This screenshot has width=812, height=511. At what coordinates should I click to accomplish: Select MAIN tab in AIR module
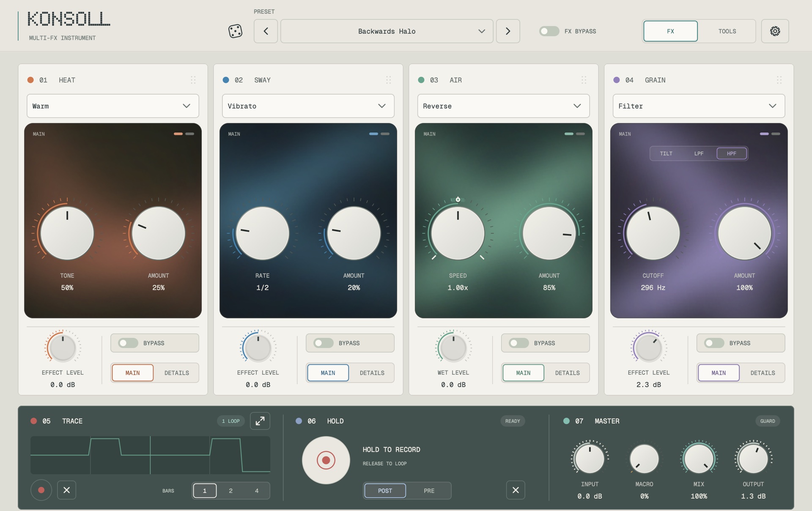(x=523, y=373)
